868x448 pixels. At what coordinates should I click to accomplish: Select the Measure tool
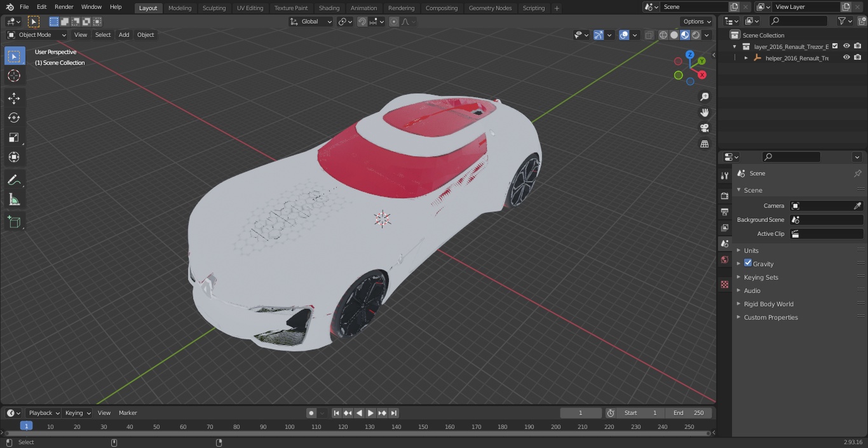pos(14,200)
